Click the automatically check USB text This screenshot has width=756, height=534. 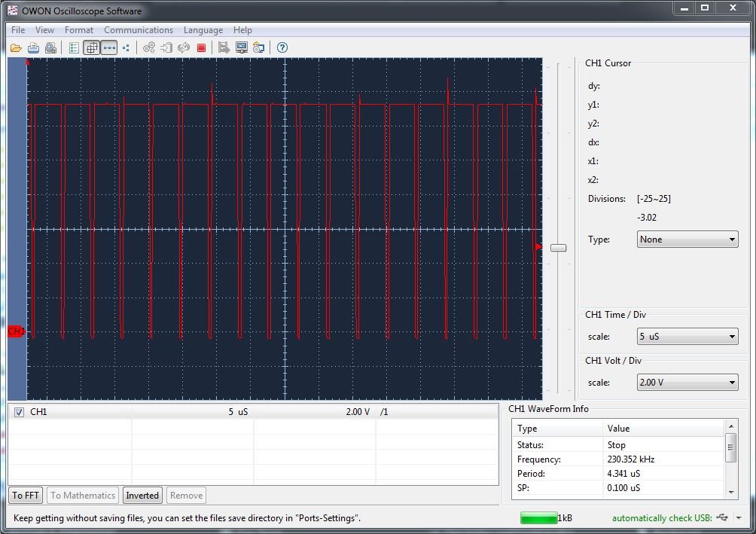click(662, 518)
